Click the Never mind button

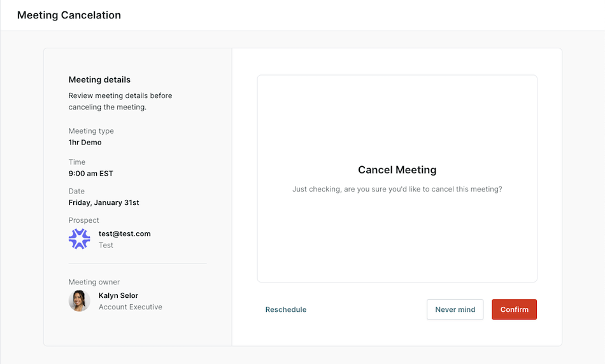pos(455,309)
